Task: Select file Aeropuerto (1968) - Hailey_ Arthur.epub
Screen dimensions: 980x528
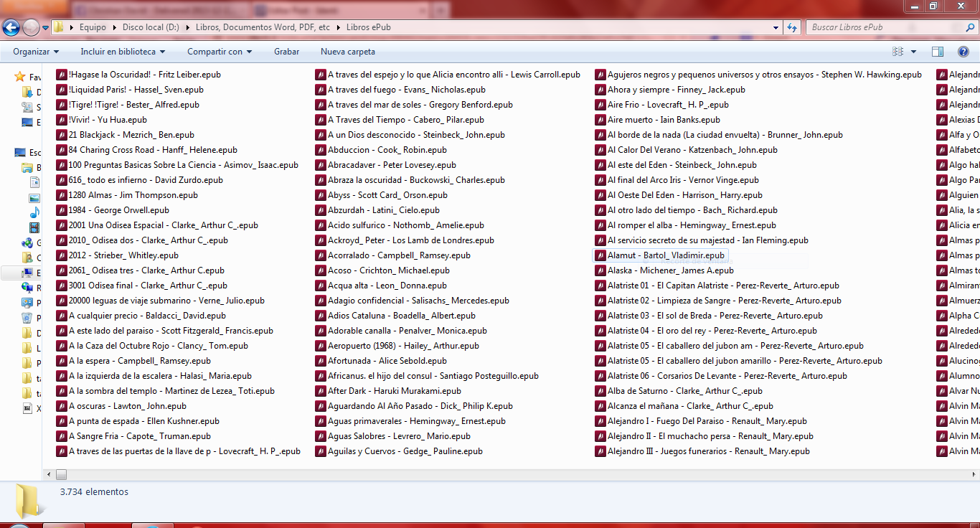Action: 397,346
